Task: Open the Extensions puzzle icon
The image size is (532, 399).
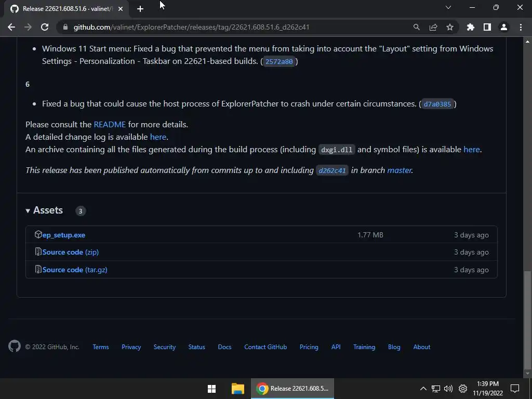Action: 471,27
